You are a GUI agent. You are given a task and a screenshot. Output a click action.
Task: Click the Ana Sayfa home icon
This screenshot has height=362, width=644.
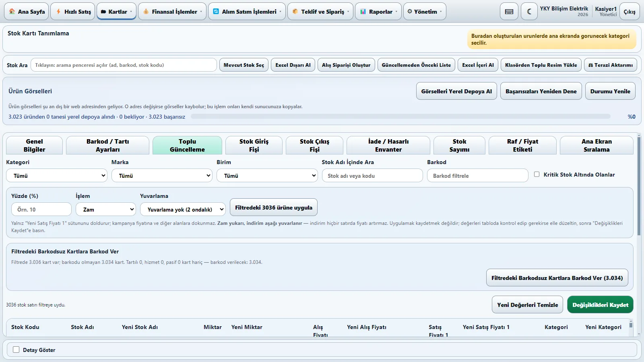(x=12, y=12)
